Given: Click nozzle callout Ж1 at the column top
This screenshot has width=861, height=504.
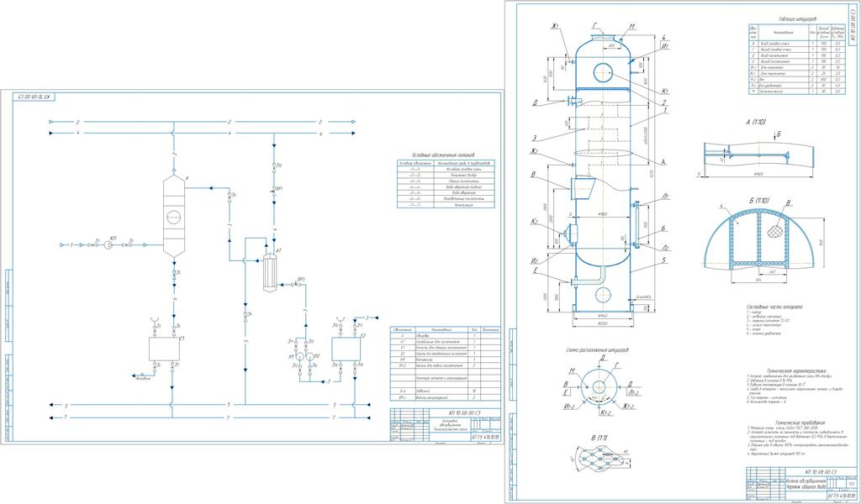Looking at the screenshot, I should click(556, 26).
